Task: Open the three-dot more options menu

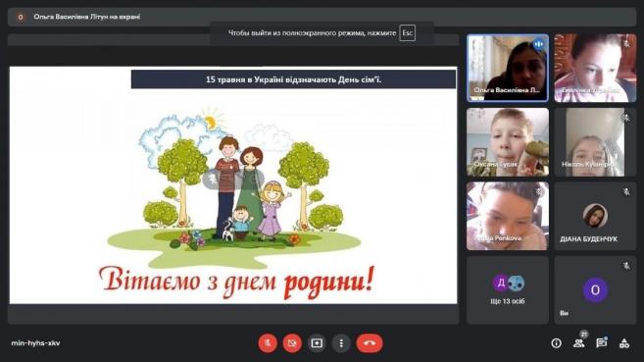Action: 341,343
